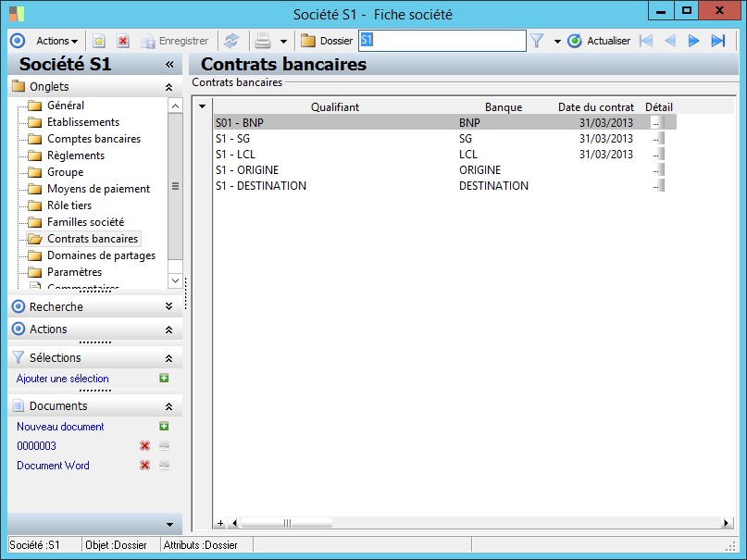Screen dimensions: 747x560
Task: Print the Document Word entry
Action: 164,466
